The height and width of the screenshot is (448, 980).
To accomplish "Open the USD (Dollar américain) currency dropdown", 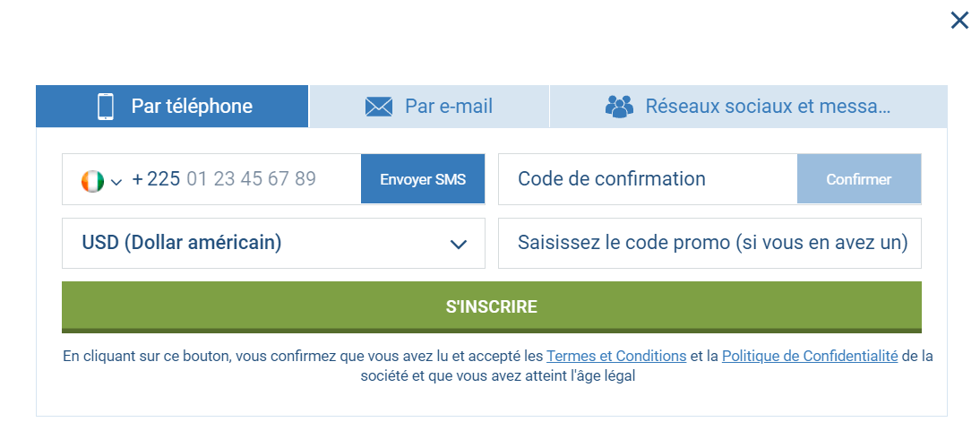I will click(274, 243).
